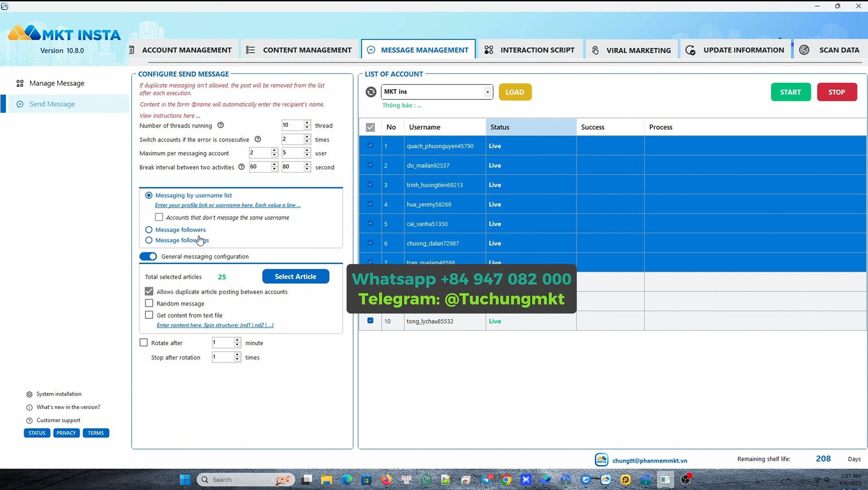The height and width of the screenshot is (490, 868).
Task: Select Messaging by username list radio
Action: pyautogui.click(x=149, y=195)
